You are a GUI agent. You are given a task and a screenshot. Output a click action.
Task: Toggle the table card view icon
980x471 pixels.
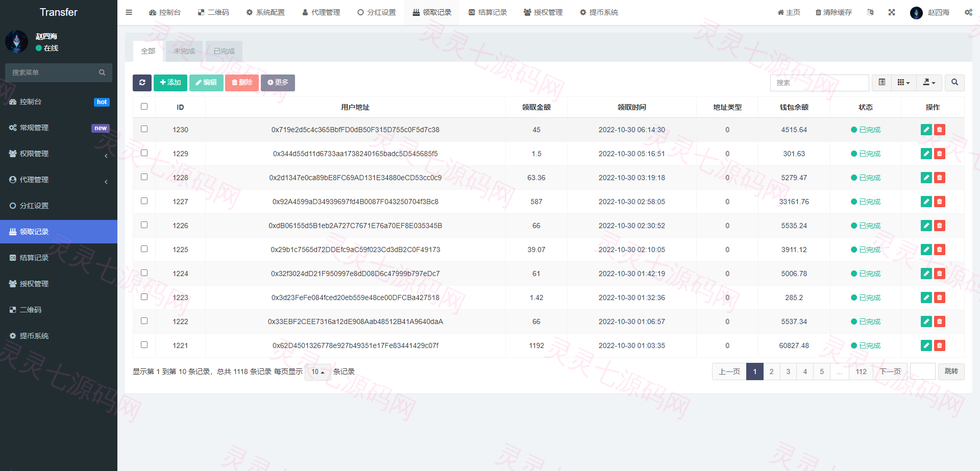click(881, 83)
